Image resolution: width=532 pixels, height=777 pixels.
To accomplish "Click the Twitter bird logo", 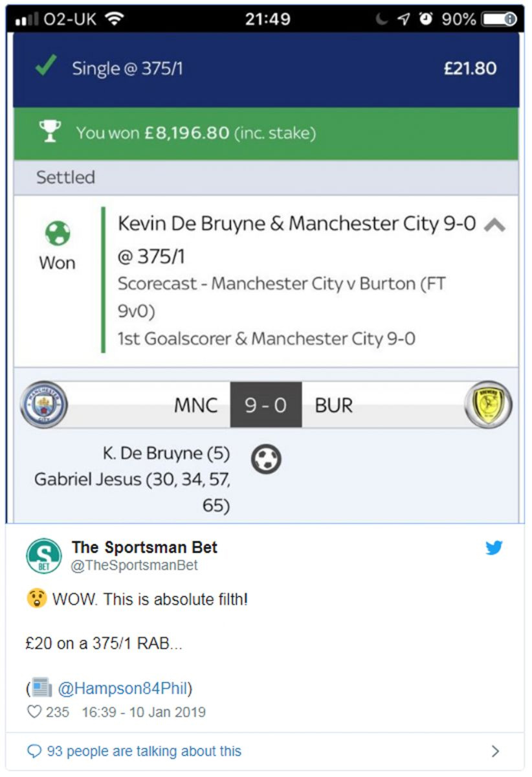I will tap(494, 548).
